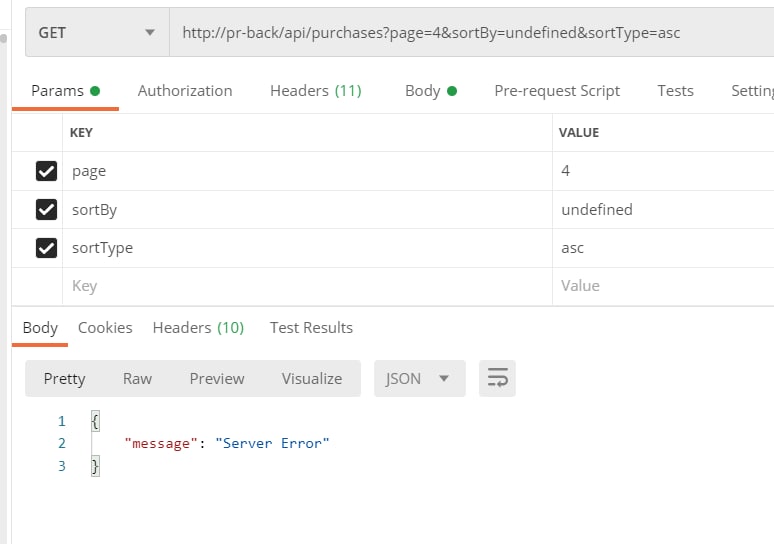Uncheck the sortBy parameter checkbox

46,210
